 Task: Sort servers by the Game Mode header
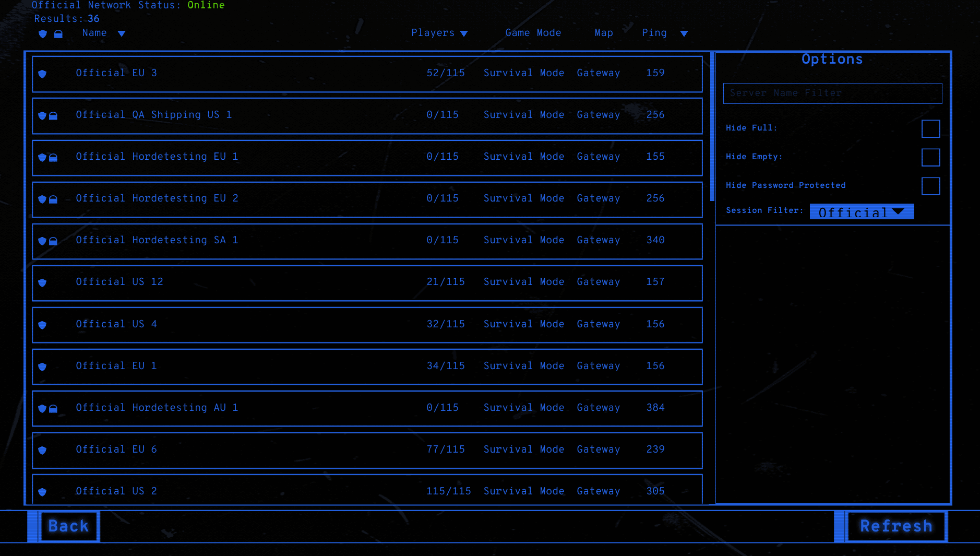click(533, 33)
